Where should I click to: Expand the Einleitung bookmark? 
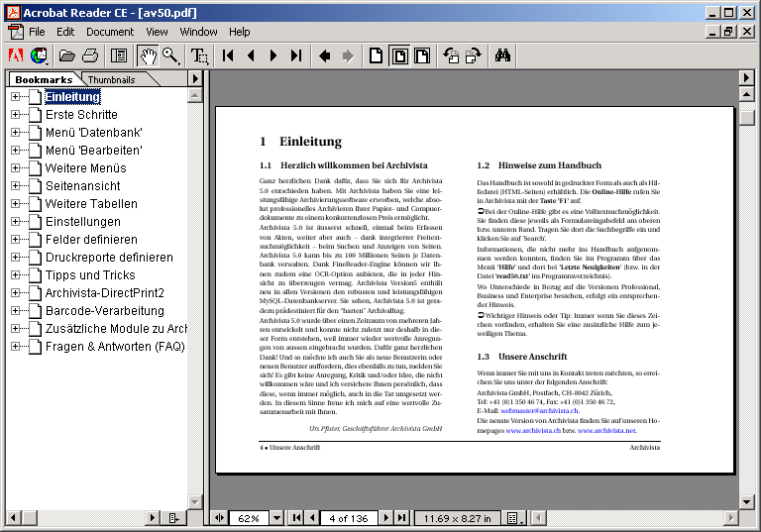coord(16,97)
